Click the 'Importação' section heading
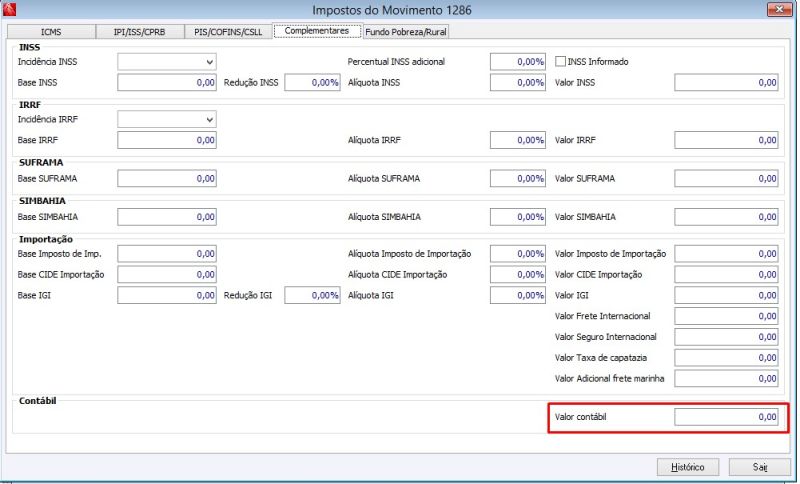This screenshot has height=484, width=800. point(46,239)
